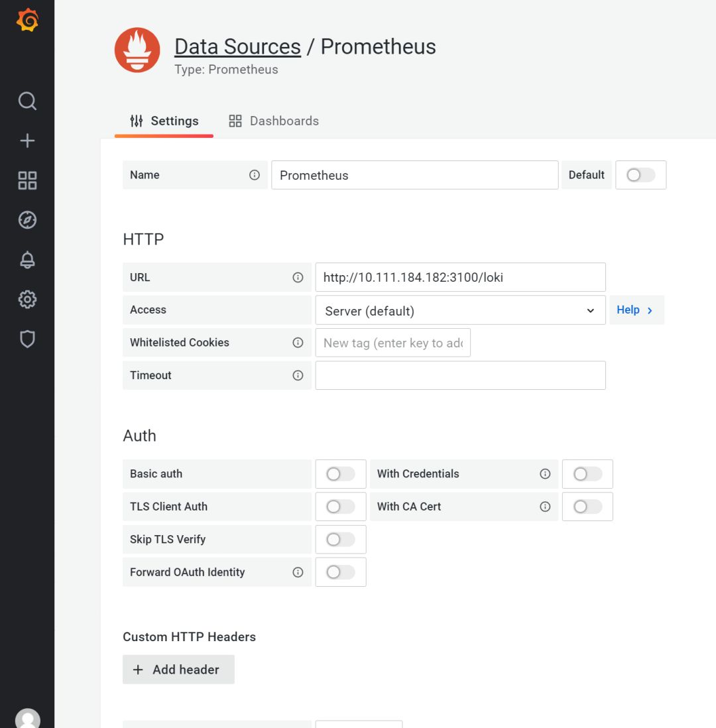The image size is (716, 728).
Task: Select the Settings tab
Action: click(164, 121)
